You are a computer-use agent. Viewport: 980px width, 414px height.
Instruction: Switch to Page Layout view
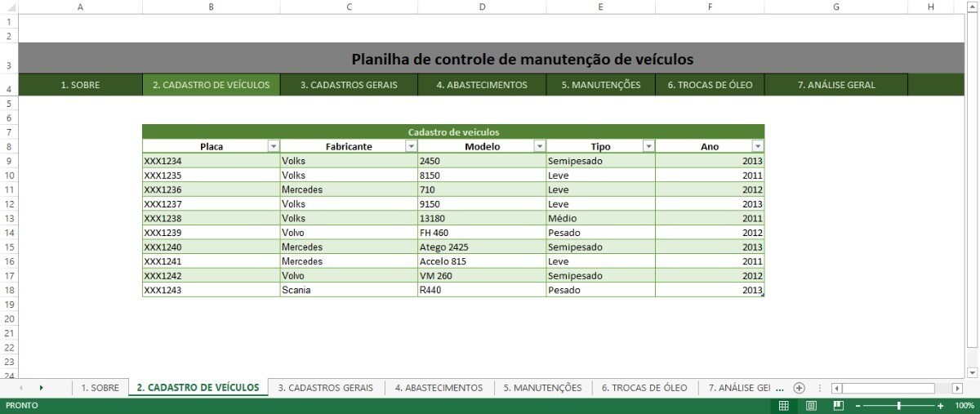(x=811, y=406)
